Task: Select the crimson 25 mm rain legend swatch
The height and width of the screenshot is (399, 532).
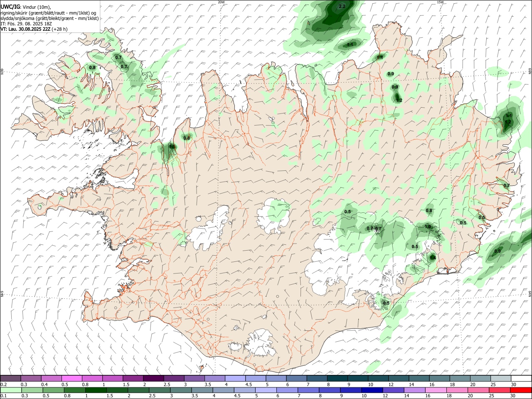Action: click(x=500, y=390)
